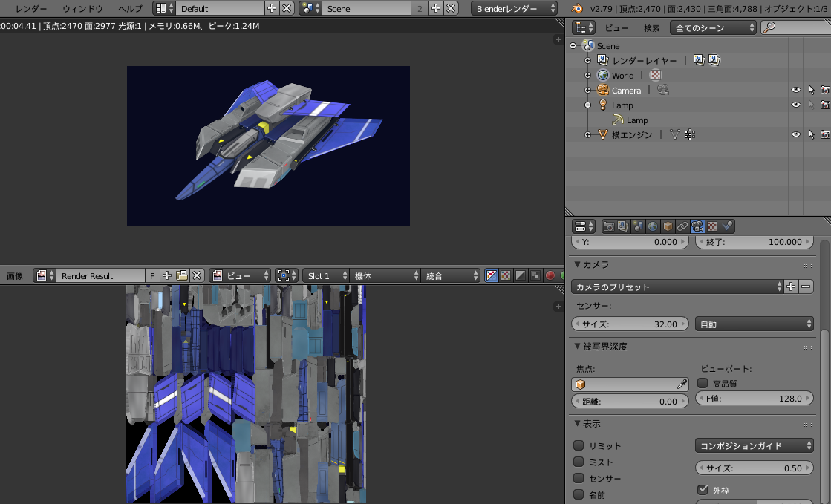Add a new scene with the plus button
This screenshot has height=504, width=831.
[x=436, y=8]
